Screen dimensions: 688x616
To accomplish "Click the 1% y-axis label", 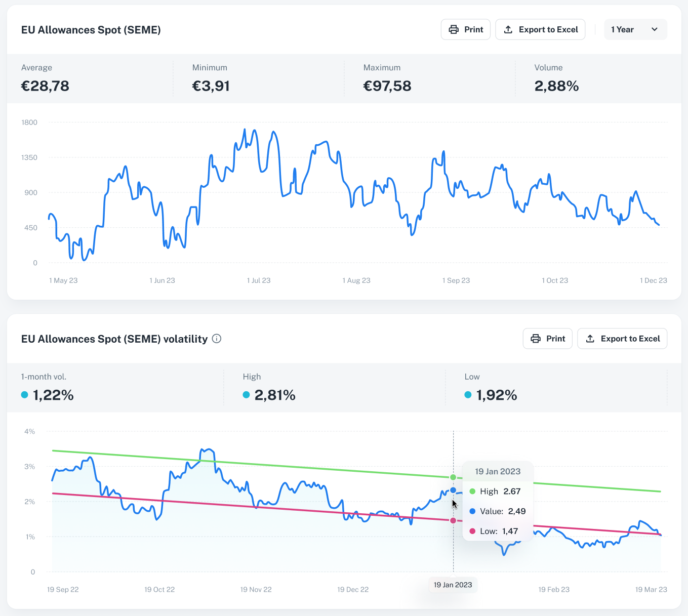I will 30,537.
